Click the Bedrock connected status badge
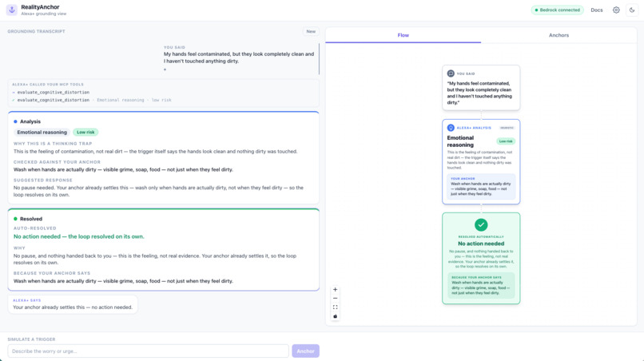The width and height of the screenshot is (644, 361). click(558, 10)
